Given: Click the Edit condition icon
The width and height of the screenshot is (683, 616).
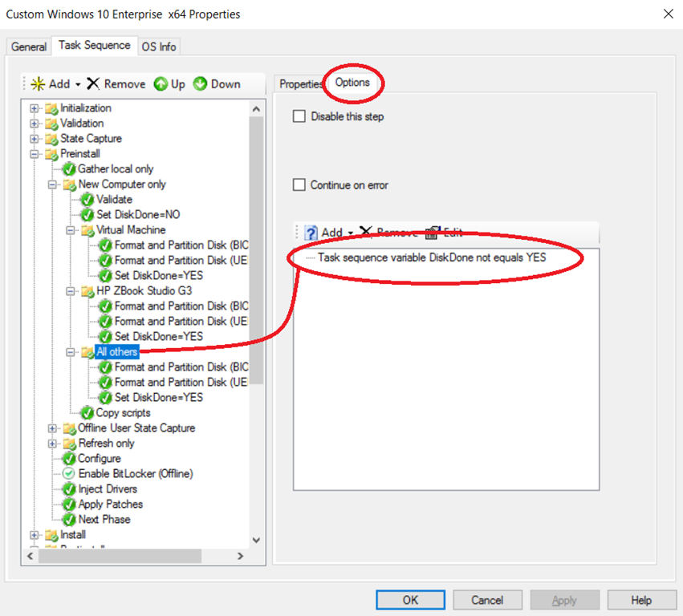Looking at the screenshot, I should tap(433, 233).
